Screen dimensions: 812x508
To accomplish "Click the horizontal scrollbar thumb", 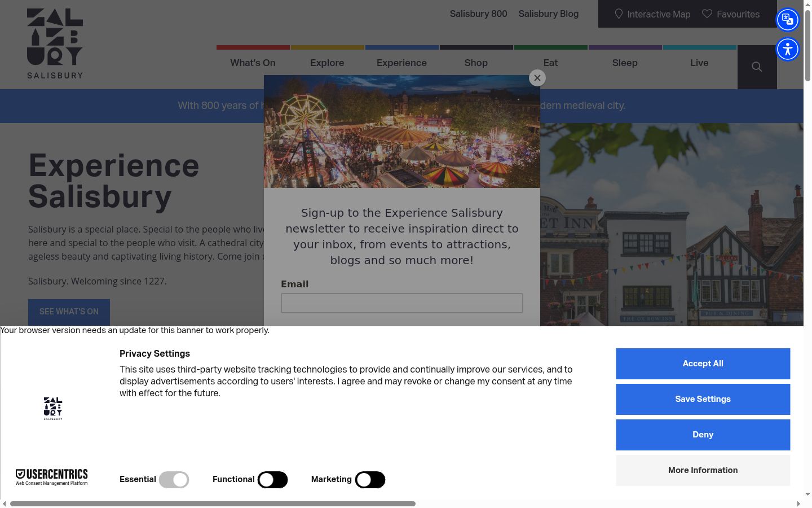I will click(x=213, y=503).
